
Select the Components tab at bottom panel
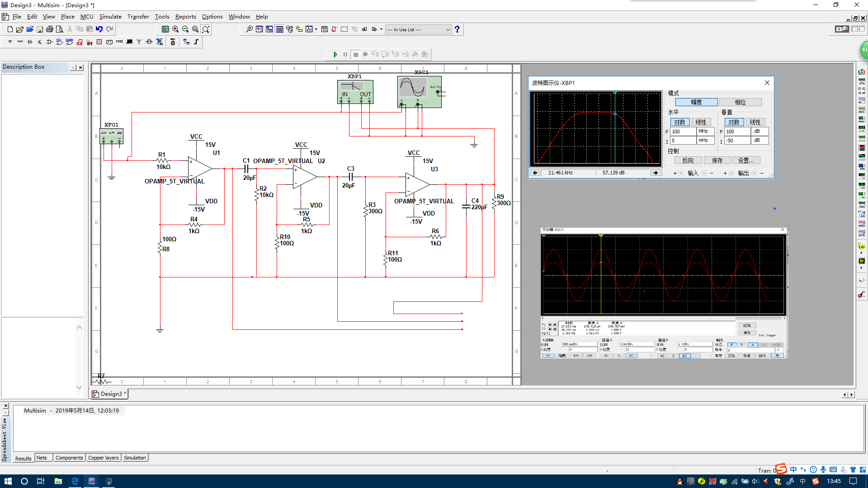(x=69, y=458)
